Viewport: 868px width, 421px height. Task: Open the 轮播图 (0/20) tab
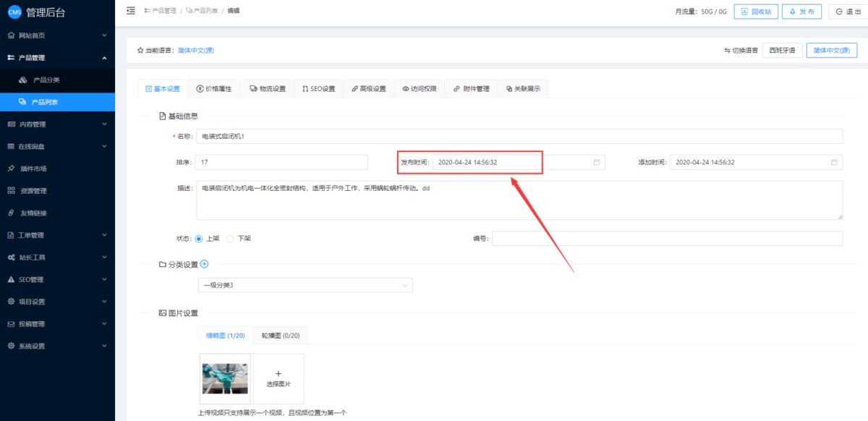[281, 336]
